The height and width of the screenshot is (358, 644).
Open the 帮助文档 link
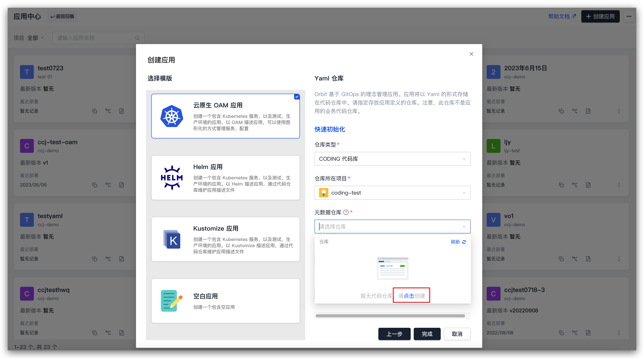point(562,17)
